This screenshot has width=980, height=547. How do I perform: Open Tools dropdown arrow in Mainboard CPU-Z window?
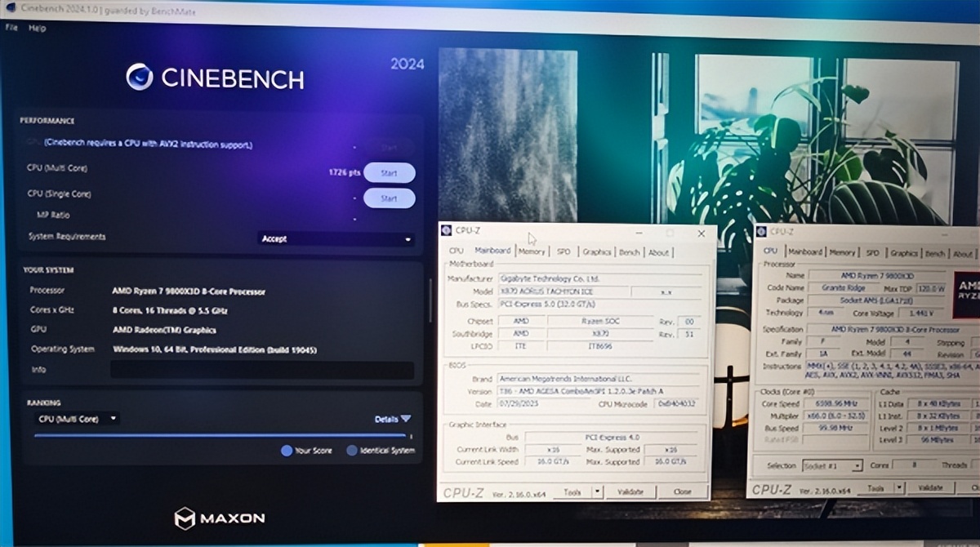598,492
